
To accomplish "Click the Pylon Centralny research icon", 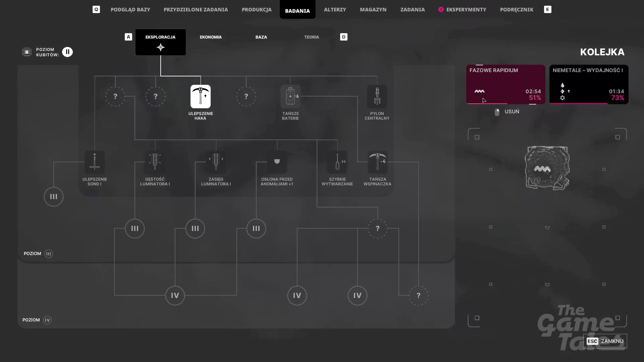I will (377, 97).
